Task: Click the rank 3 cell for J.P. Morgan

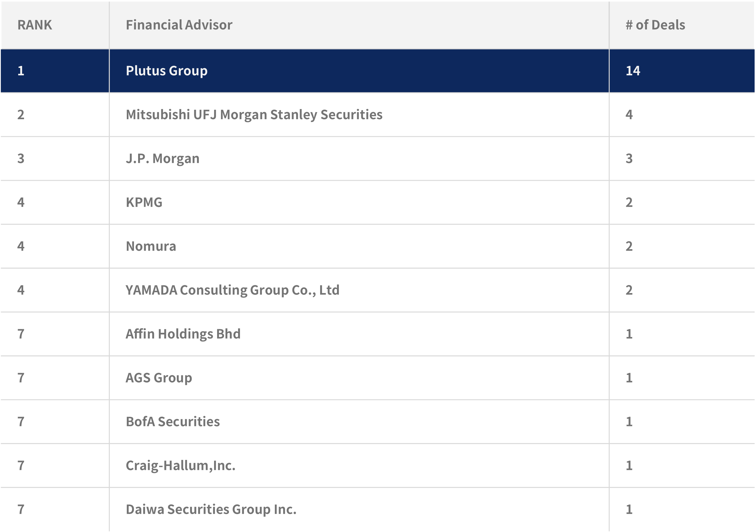Action: (x=21, y=159)
